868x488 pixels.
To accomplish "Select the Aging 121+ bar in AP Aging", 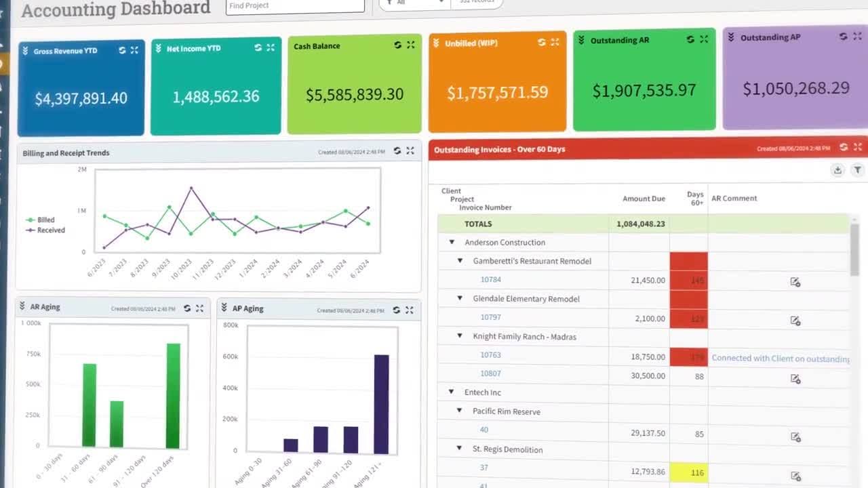I will pyautogui.click(x=381, y=404).
